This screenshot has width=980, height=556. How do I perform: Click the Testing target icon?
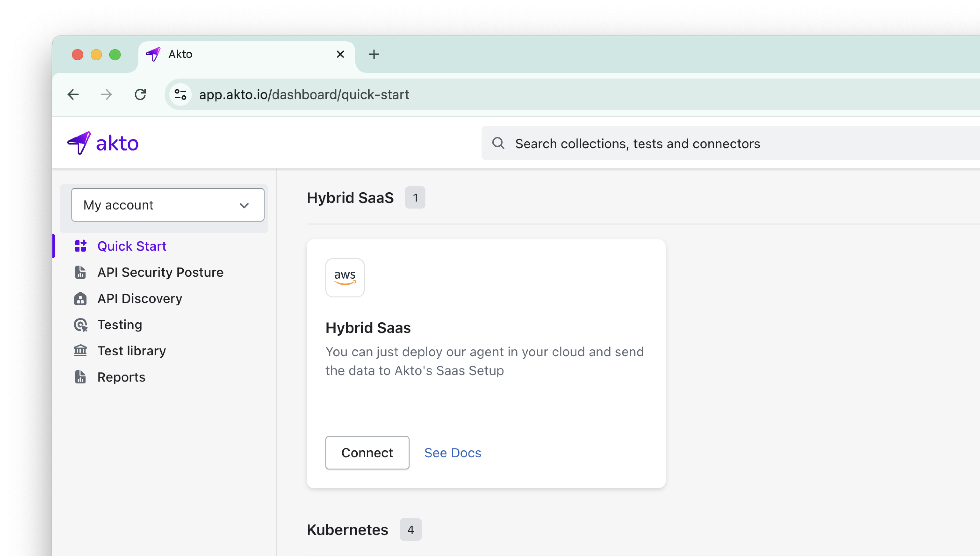tap(80, 325)
